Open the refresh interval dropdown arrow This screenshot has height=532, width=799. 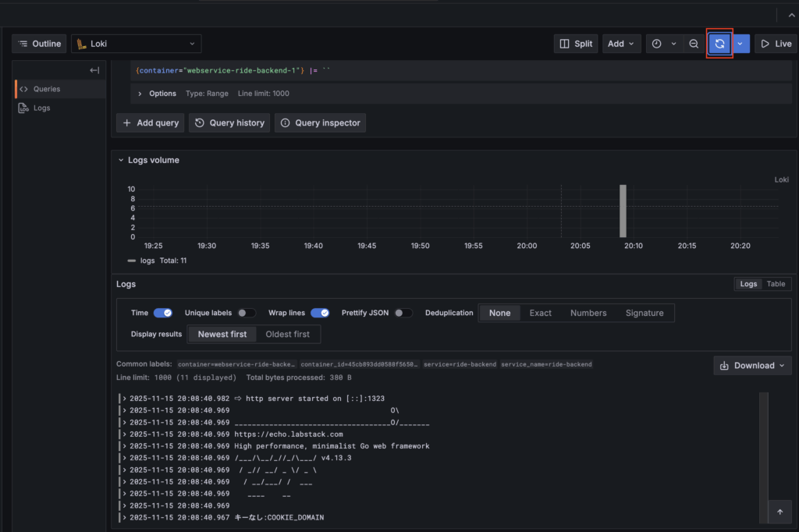(740, 44)
